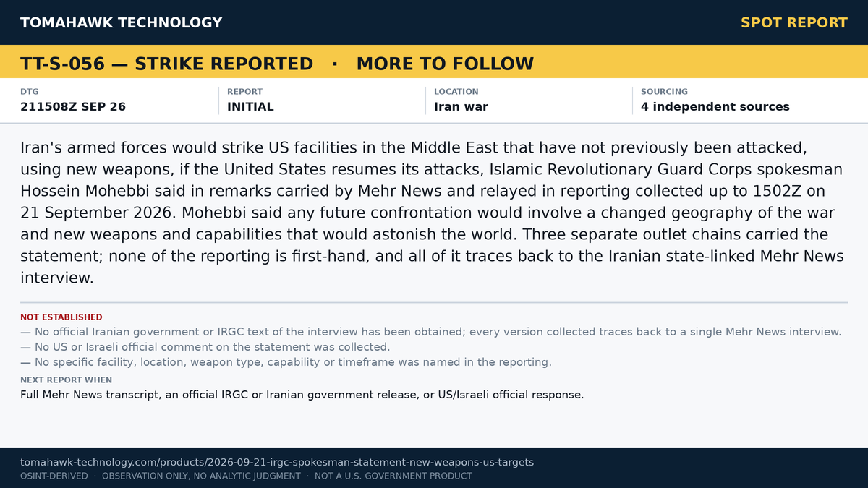
Task: Click the NEXT REPORT WHEN heading
Action: point(66,380)
